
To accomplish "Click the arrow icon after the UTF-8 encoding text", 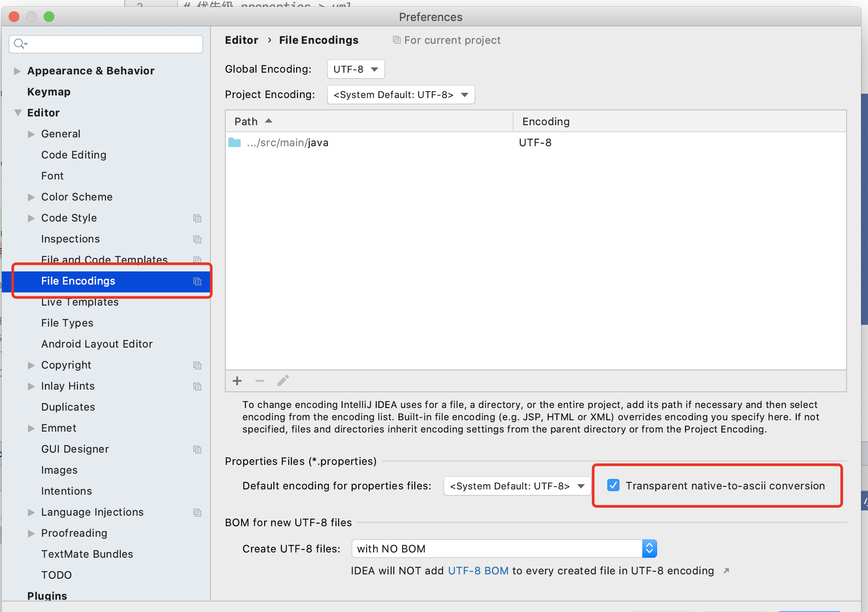I will (x=726, y=571).
